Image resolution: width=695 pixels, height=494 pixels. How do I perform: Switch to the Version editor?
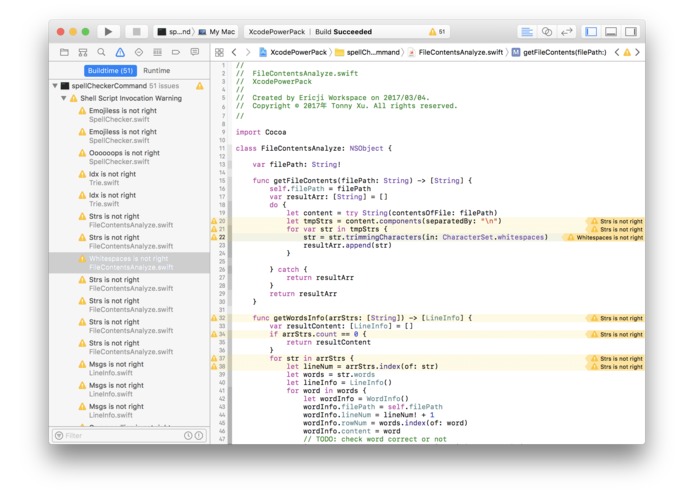[x=566, y=31]
